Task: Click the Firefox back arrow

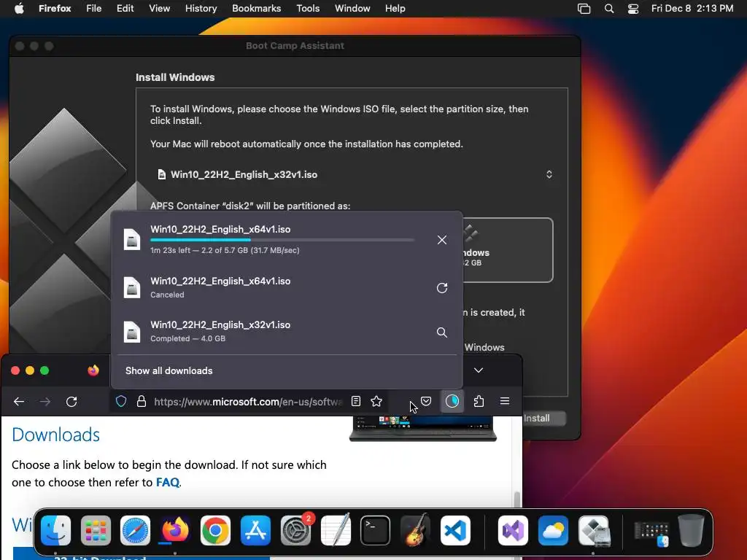Action: tap(19, 402)
